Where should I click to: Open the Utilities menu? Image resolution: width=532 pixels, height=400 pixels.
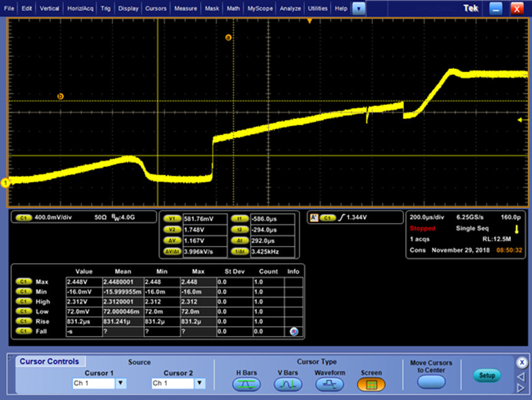[318, 9]
